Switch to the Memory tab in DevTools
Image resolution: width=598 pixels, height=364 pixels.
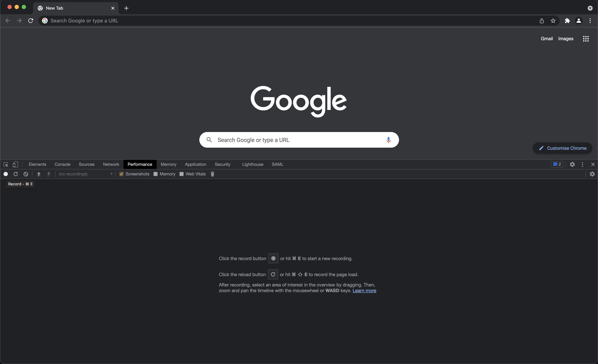[168, 164]
